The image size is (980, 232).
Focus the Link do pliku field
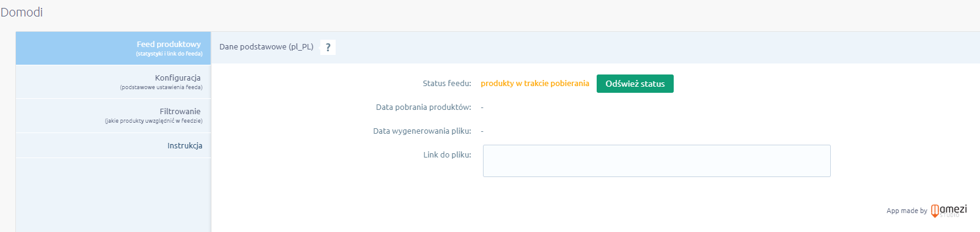pos(657,161)
